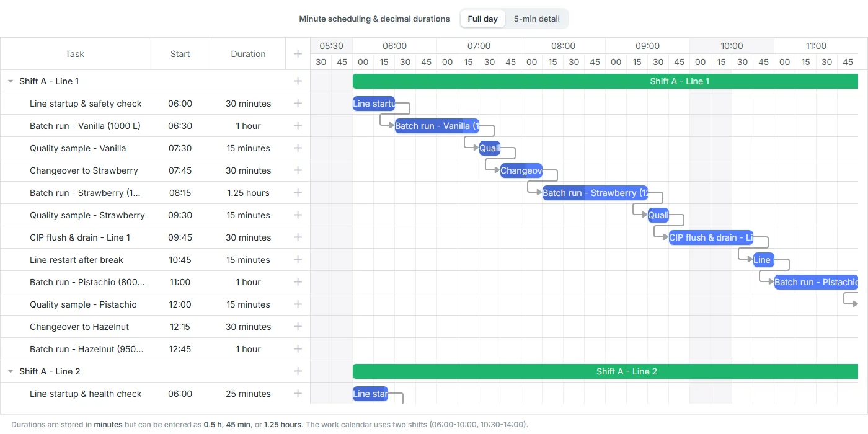Click the plus icon beside Quality sample - Pistachio
Viewport: 868px width, 434px height.
pos(298,304)
